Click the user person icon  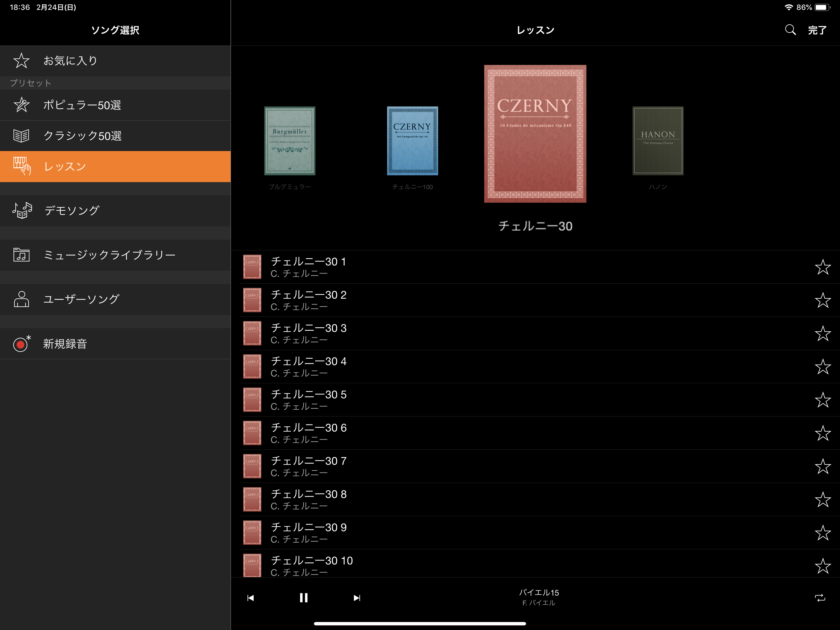(x=21, y=299)
